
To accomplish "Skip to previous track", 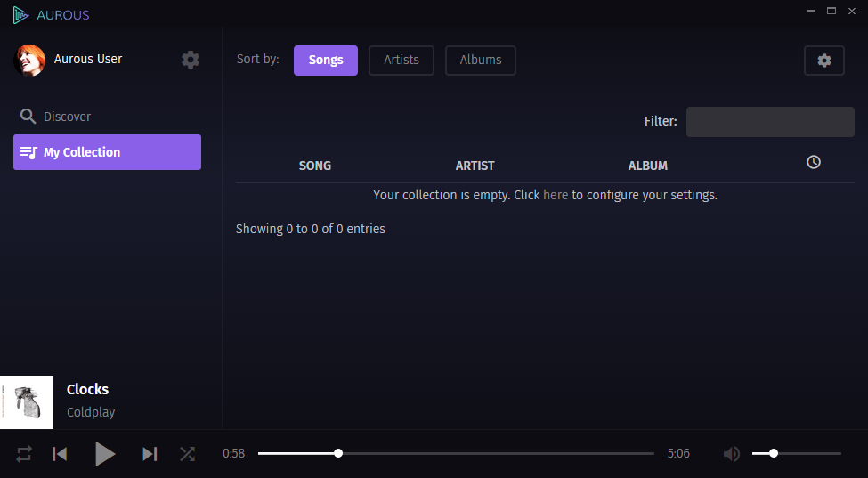I will pyautogui.click(x=60, y=454).
